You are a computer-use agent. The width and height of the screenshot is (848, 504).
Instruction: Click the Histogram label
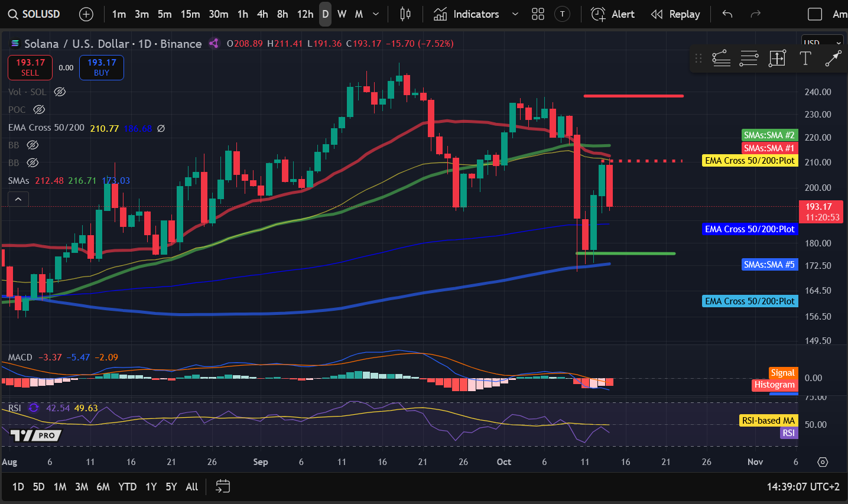pos(775,385)
